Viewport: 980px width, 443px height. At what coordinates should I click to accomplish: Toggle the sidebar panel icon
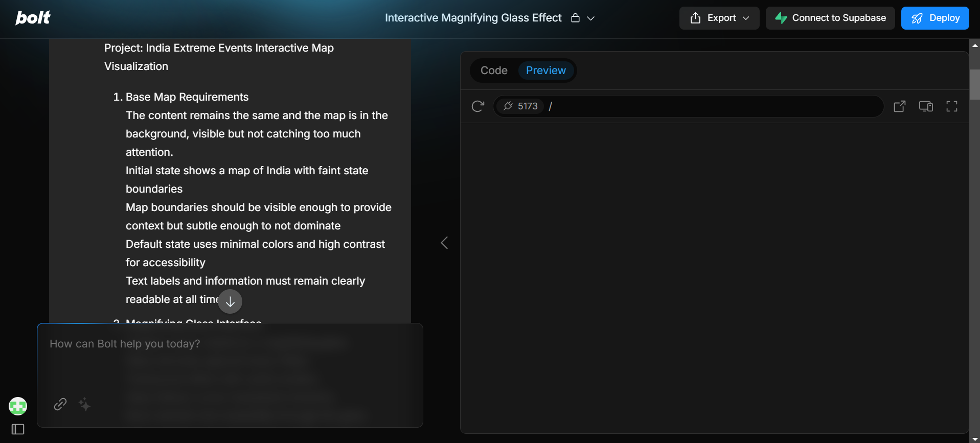[18, 429]
